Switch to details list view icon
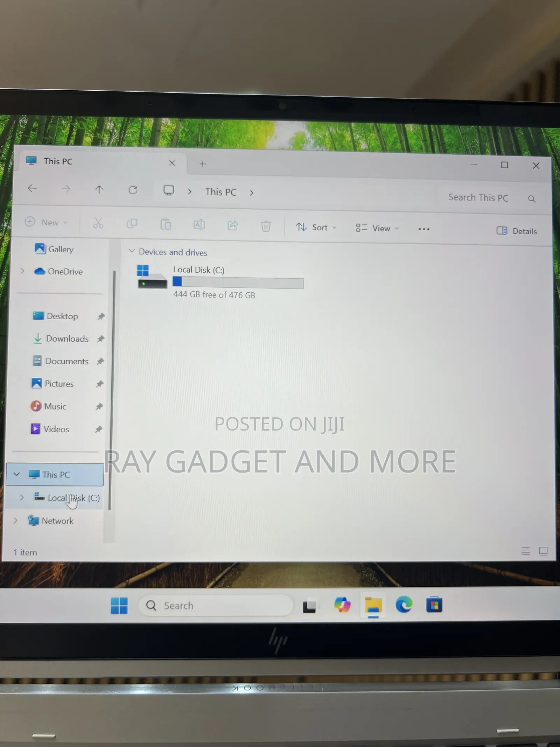This screenshot has width=560, height=747. click(x=525, y=551)
